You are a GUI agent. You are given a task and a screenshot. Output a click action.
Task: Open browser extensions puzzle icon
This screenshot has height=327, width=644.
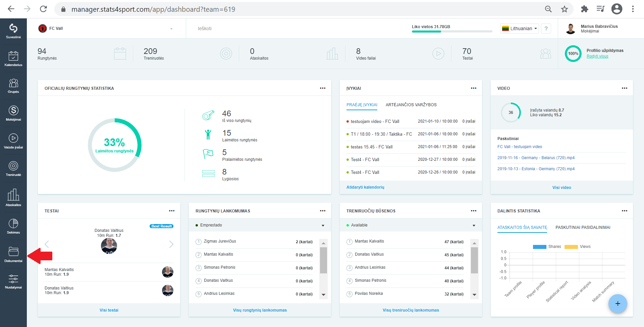pyautogui.click(x=585, y=9)
